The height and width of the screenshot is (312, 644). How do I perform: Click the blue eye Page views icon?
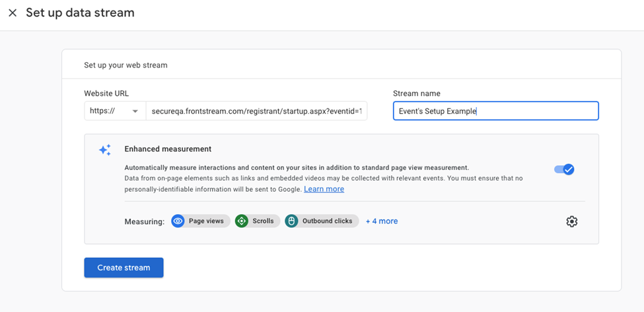click(178, 221)
